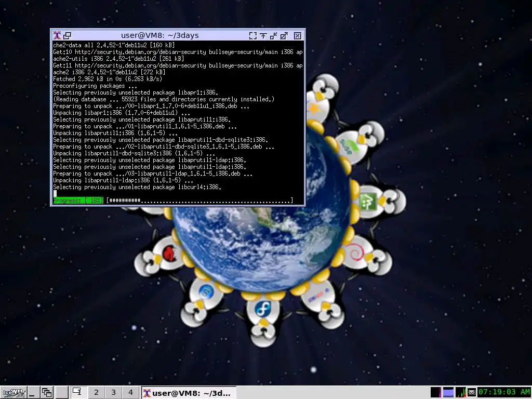Click "Preparing to unpack .../02-libaprutil1-dbd-sqlite3" line
The image size is (532, 399).
click(164, 147)
